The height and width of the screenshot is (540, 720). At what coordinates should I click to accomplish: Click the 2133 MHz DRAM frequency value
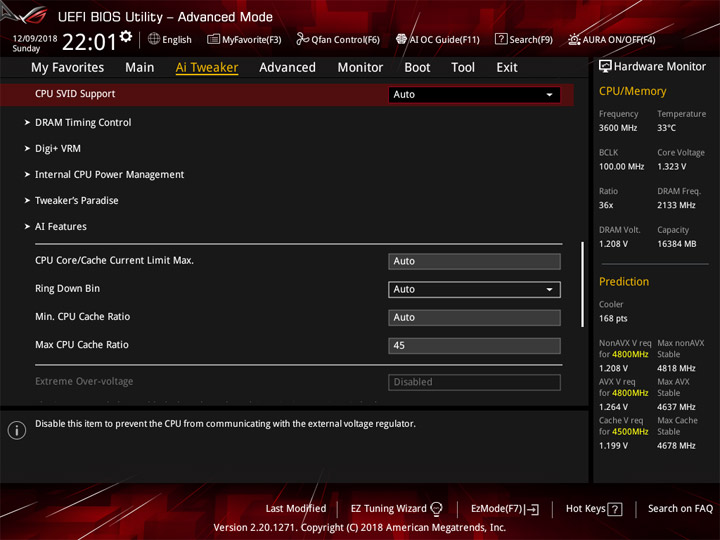(676, 205)
